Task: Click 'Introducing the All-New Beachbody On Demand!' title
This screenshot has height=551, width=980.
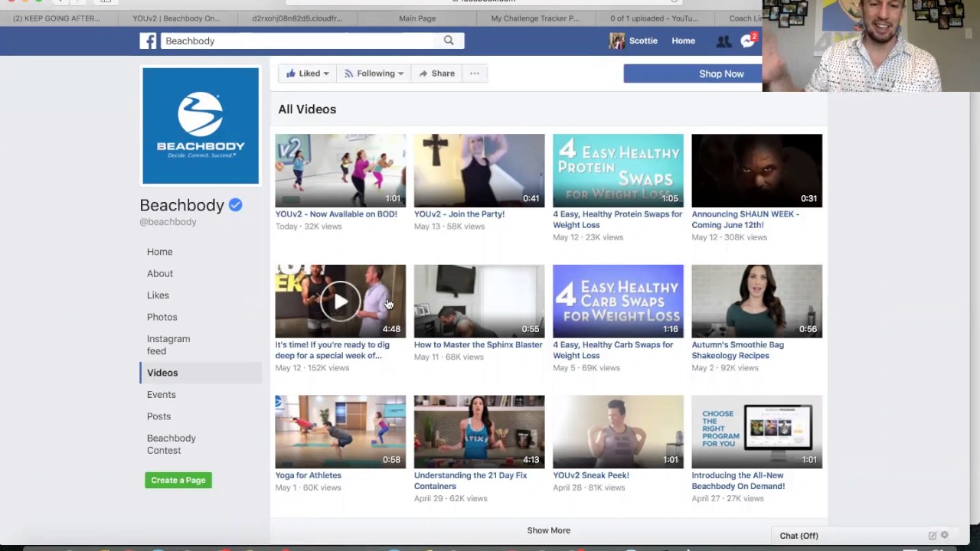Action: pos(738,481)
